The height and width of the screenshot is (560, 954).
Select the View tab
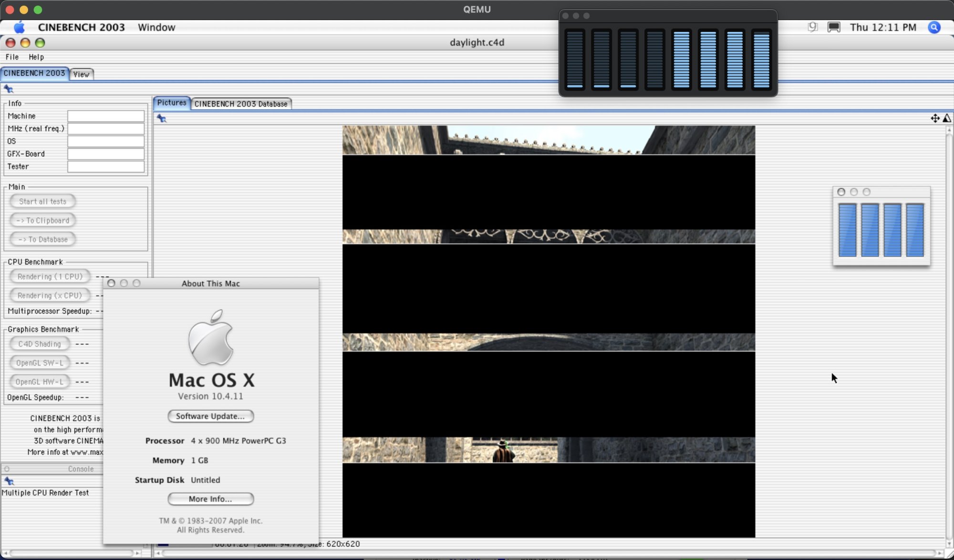point(81,74)
